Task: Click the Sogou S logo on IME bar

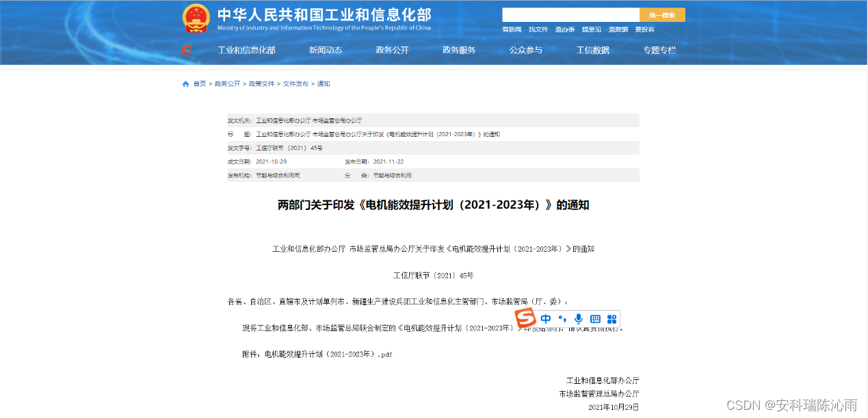Action: coord(525,318)
